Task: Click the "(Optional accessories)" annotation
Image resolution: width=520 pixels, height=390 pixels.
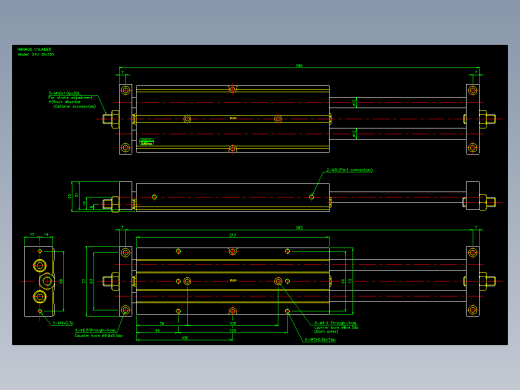Action: 74,106
